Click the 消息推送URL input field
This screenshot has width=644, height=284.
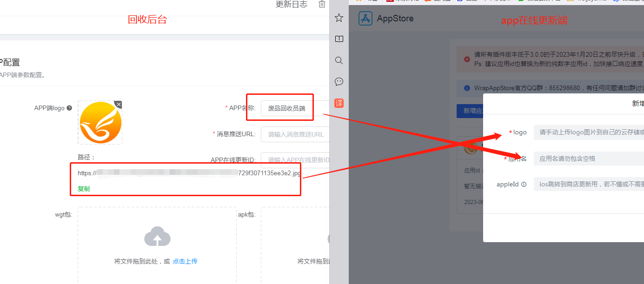click(x=295, y=134)
